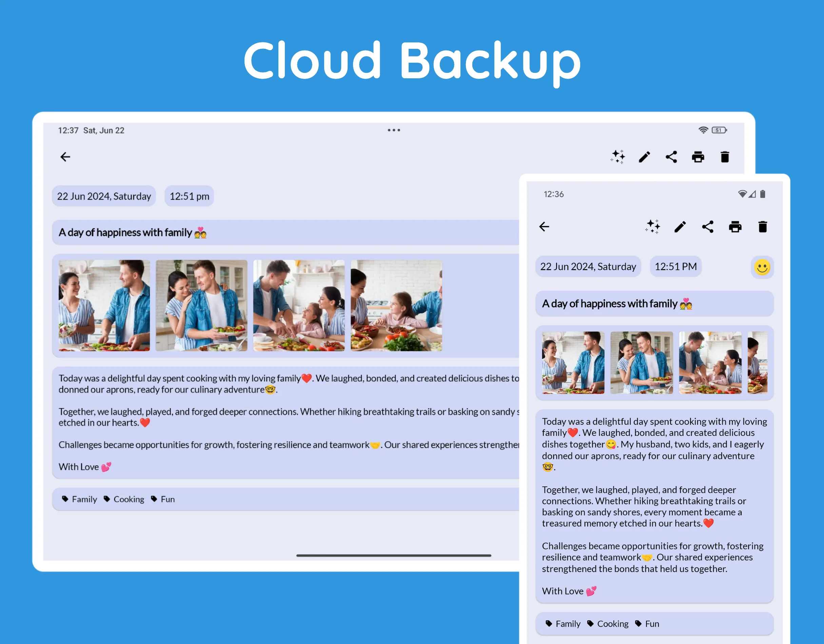Screen dimensions: 824x644
Task: Tap the print icon on phone toolbar
Action: coord(735,227)
